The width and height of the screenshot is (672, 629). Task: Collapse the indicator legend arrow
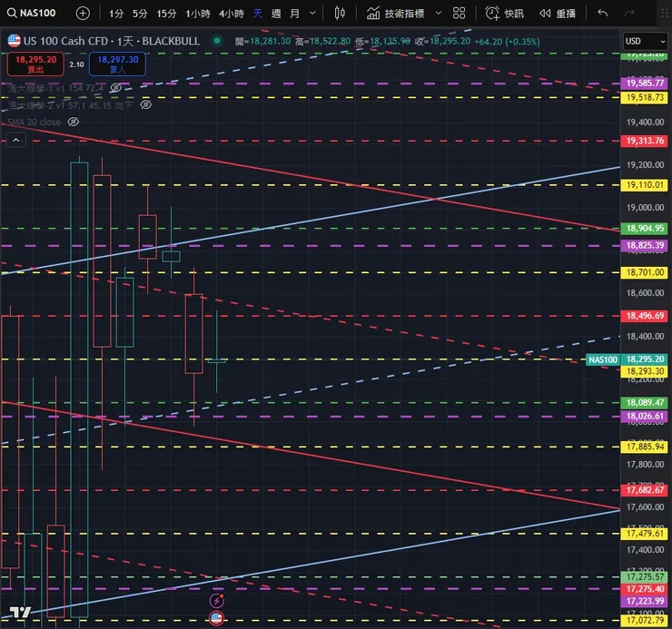click(x=15, y=140)
